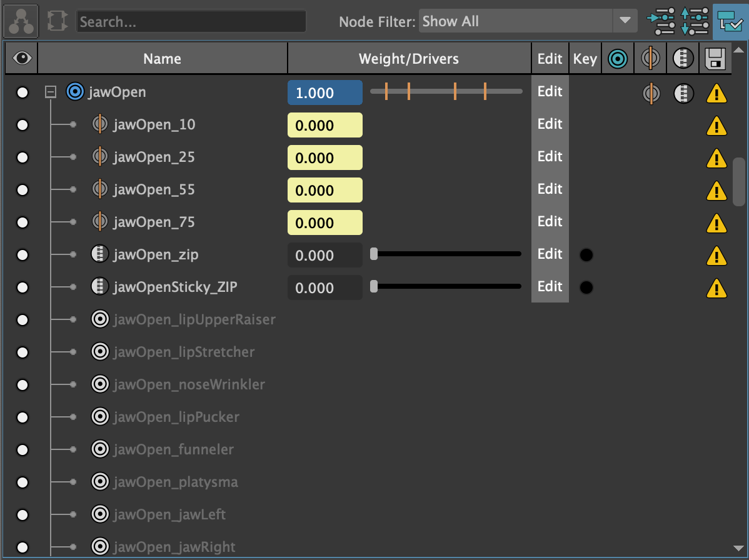Click the blue target icon beside jawOpen
749x560 pixels.
75,92
